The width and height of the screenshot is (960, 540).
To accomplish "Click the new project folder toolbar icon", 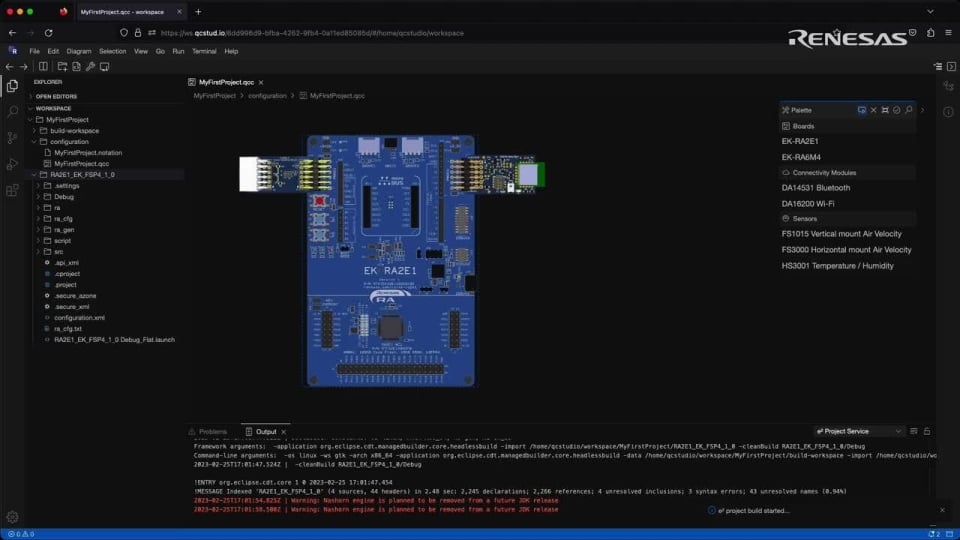I will click(62, 67).
